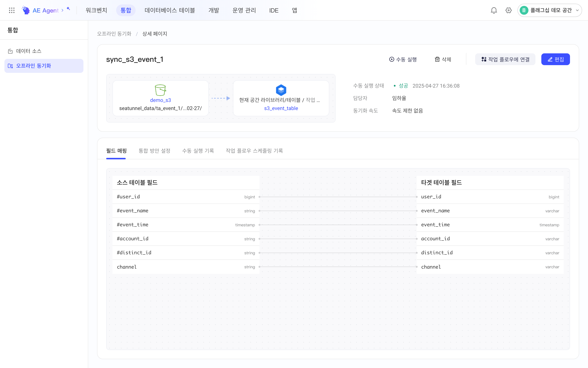
Task: Go back via 오프라인 동기화 breadcrumb
Action: [114, 34]
